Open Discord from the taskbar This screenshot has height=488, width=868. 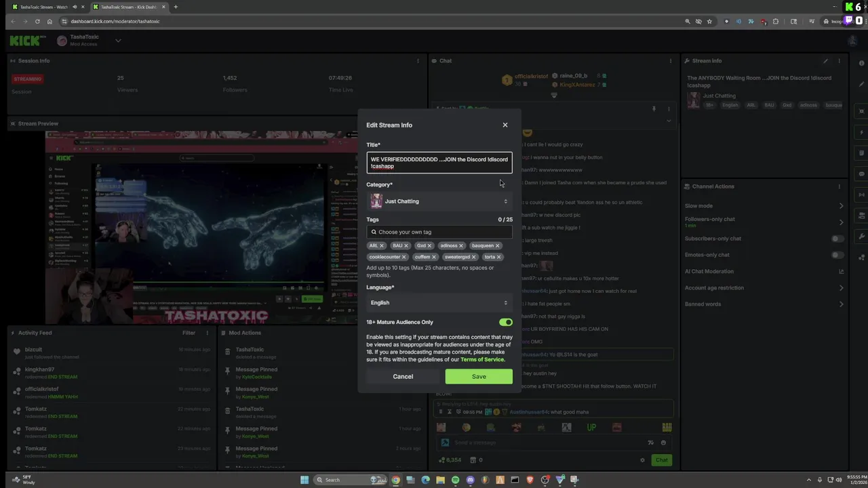[470, 480]
